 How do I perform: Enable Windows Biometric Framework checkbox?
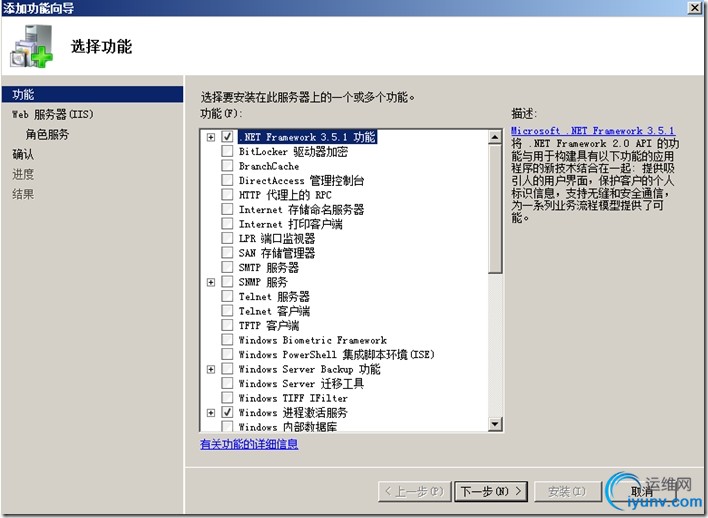tap(227, 340)
